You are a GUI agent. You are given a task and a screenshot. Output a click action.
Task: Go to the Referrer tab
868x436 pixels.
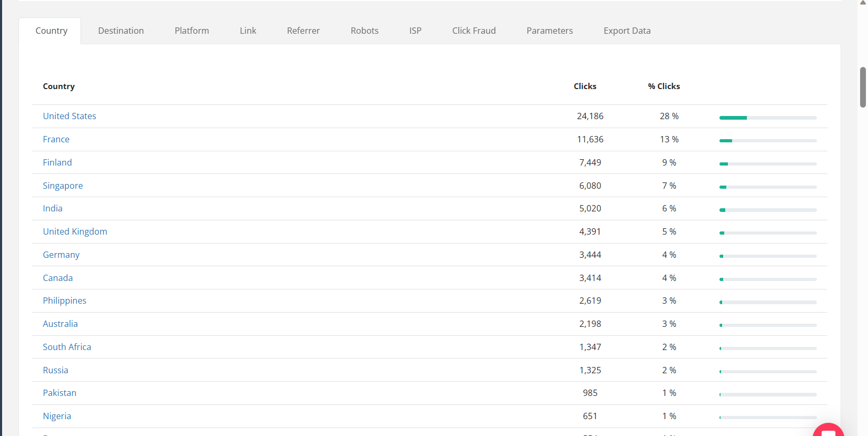pyautogui.click(x=303, y=31)
